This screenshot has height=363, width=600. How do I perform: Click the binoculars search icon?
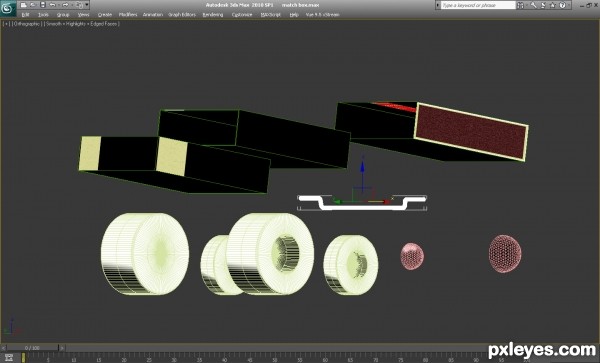coord(521,5)
